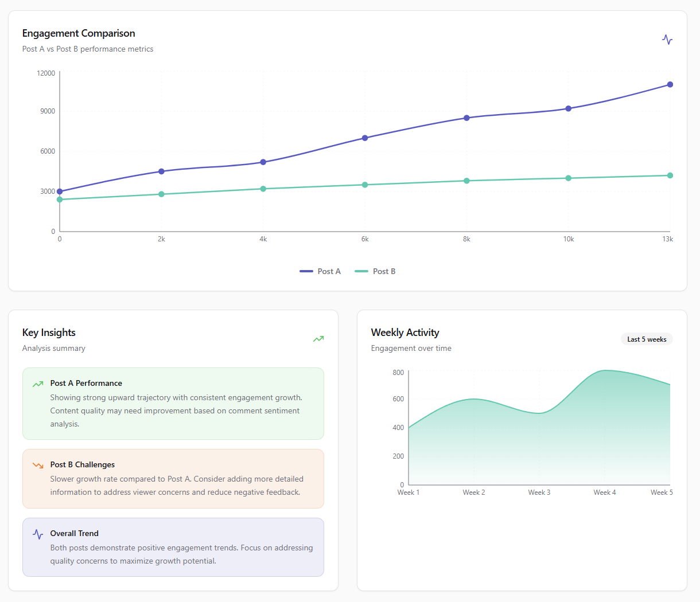This screenshot has width=700, height=602.
Task: Toggle Post B series in chart legend
Action: click(x=384, y=271)
